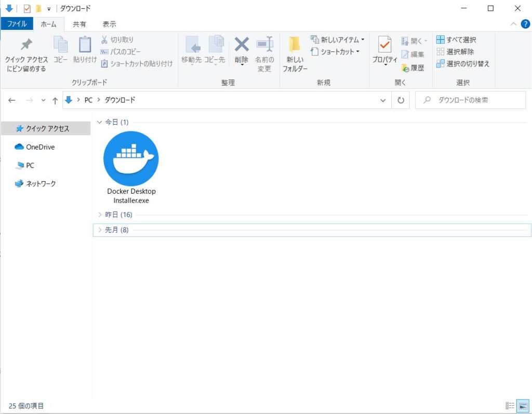Open Explorer help question mark icon
Image resolution: width=532 pixels, height=414 pixels.
tap(525, 24)
